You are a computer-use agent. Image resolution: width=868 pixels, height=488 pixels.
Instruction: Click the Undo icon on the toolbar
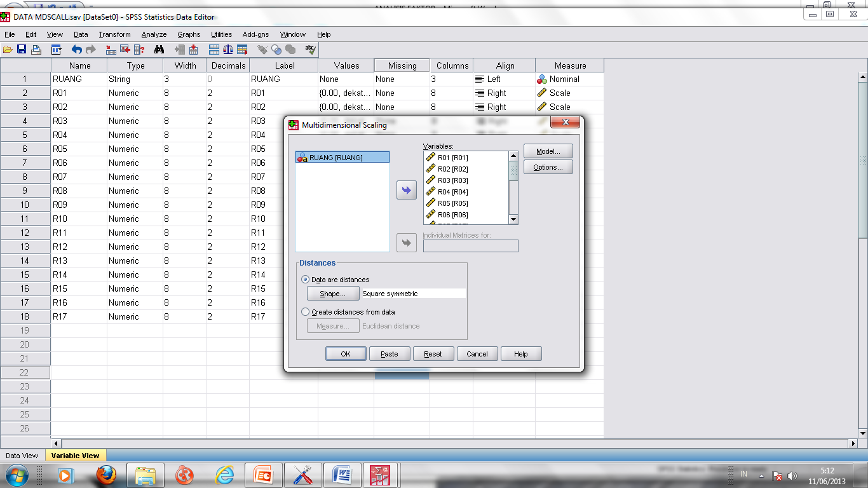click(x=78, y=49)
